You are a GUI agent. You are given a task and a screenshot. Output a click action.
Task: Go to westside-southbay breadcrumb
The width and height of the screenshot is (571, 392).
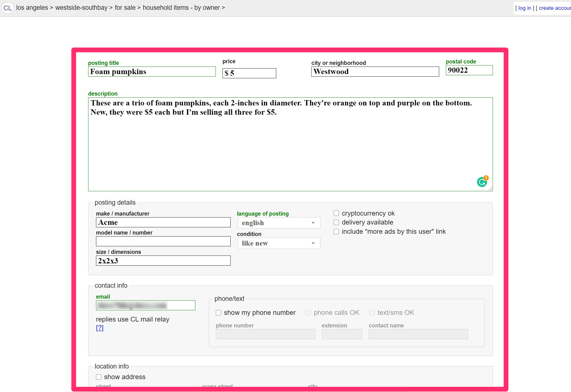[81, 8]
